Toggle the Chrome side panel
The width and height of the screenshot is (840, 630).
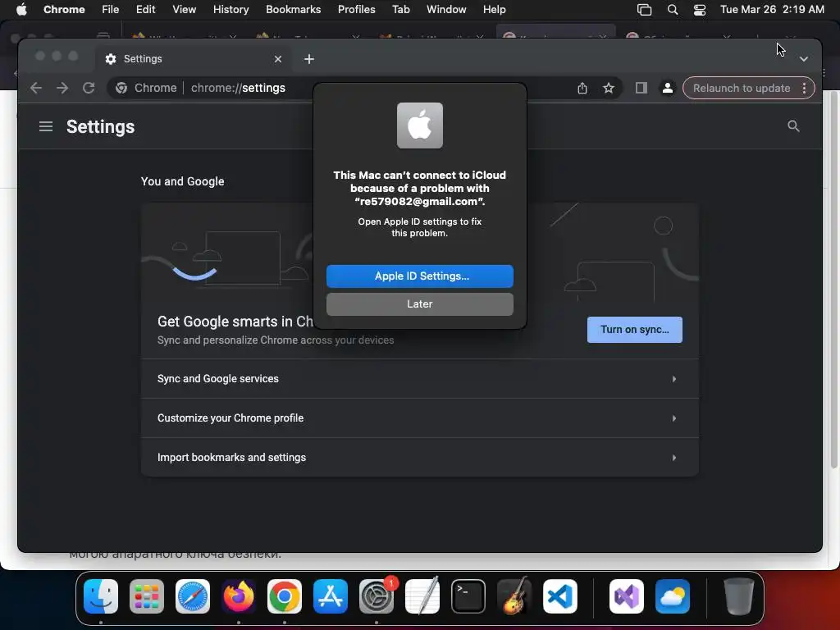(x=641, y=88)
